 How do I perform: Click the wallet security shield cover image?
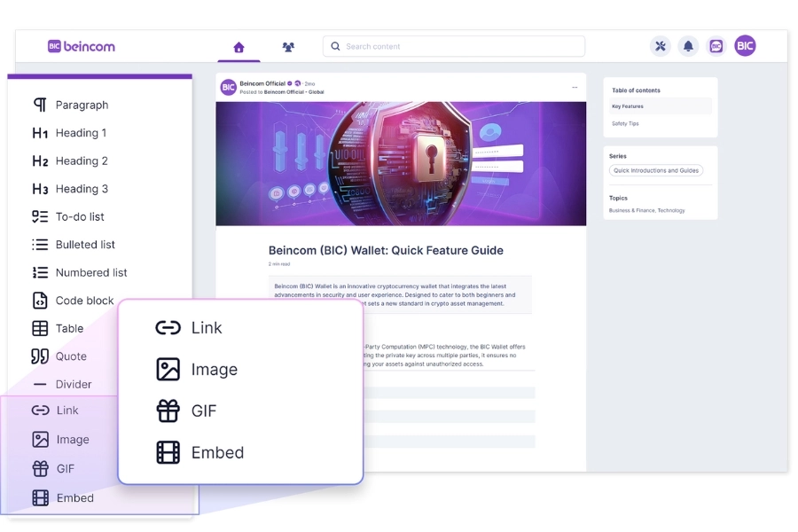(401, 163)
